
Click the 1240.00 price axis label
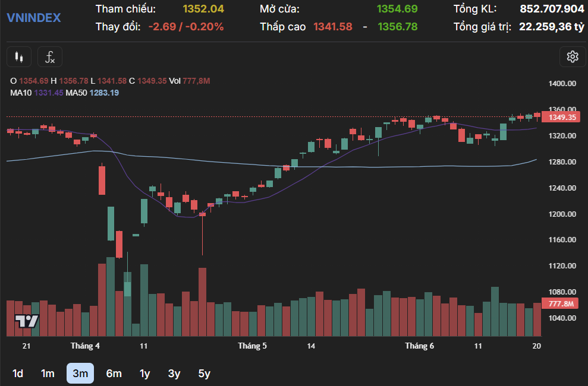[x=562, y=188]
